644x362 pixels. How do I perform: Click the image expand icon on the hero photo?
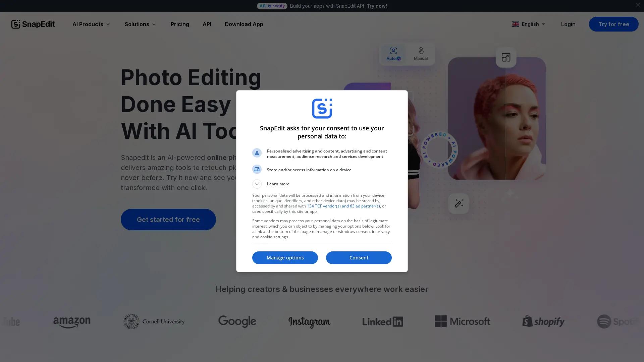click(x=506, y=57)
